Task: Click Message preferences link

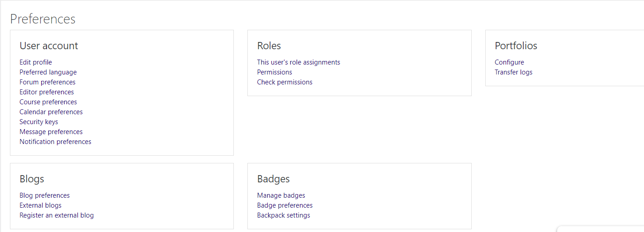Action: (51, 132)
